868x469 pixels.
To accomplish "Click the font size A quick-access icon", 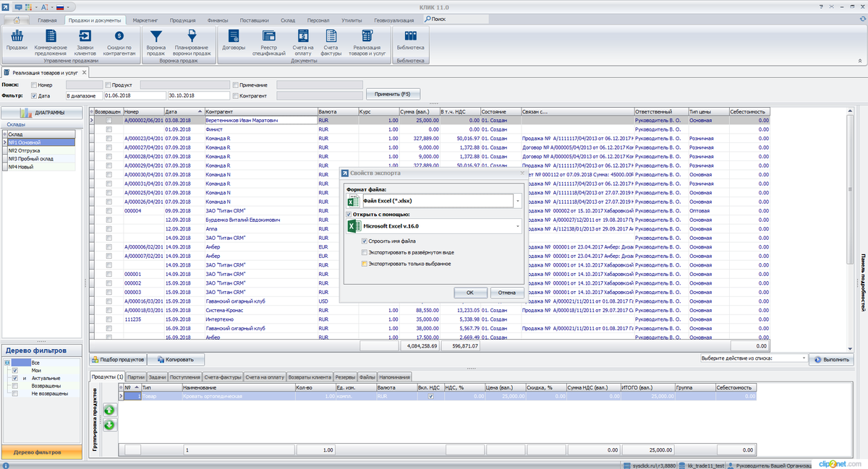I will click(x=45, y=6).
